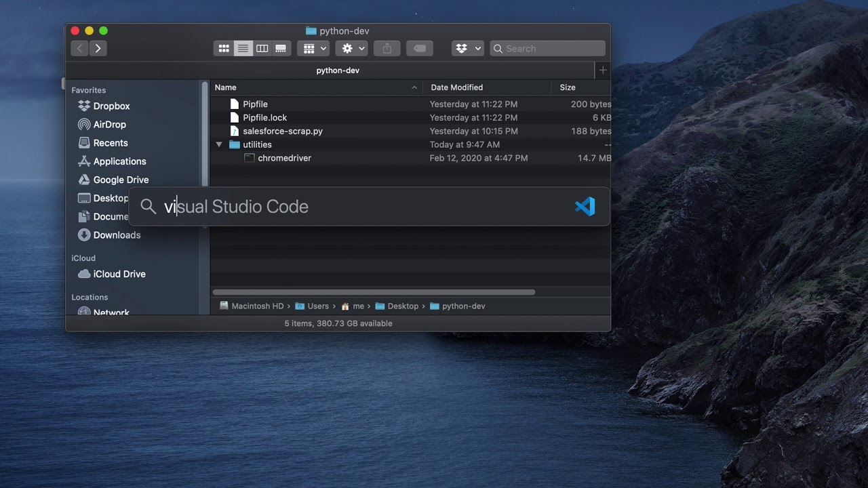This screenshot has width=868, height=488.
Task: Switch to column view mode
Action: point(262,48)
